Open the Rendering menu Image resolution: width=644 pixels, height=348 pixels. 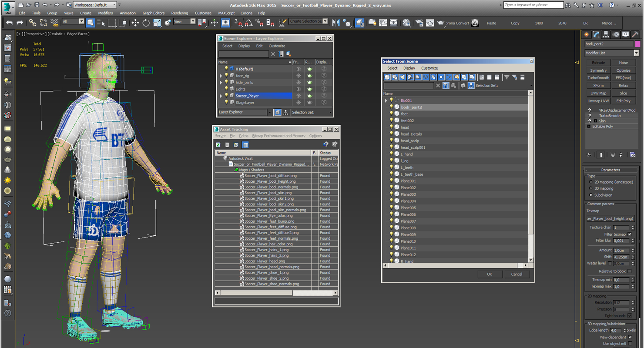pos(179,13)
